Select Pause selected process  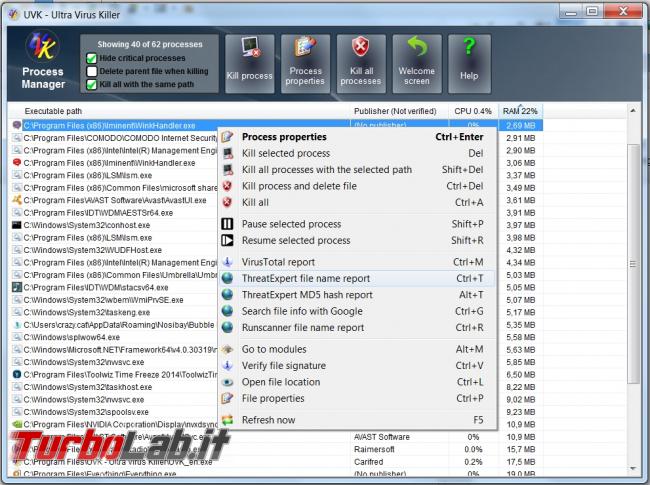(x=357, y=224)
